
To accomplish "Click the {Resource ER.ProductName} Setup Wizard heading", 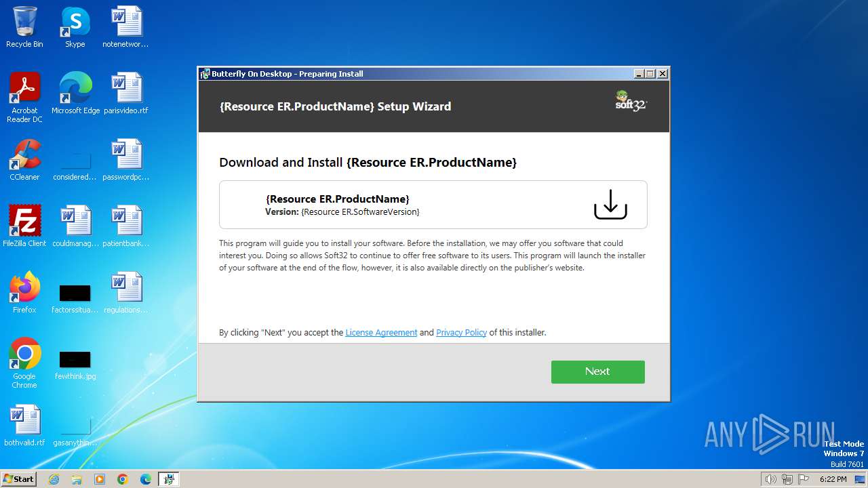I will (x=335, y=106).
